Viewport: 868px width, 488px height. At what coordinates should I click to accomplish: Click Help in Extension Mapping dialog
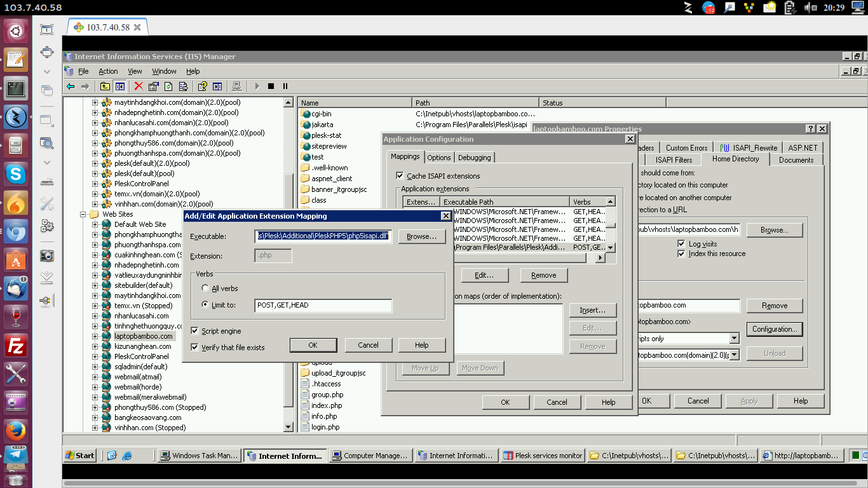tap(422, 345)
